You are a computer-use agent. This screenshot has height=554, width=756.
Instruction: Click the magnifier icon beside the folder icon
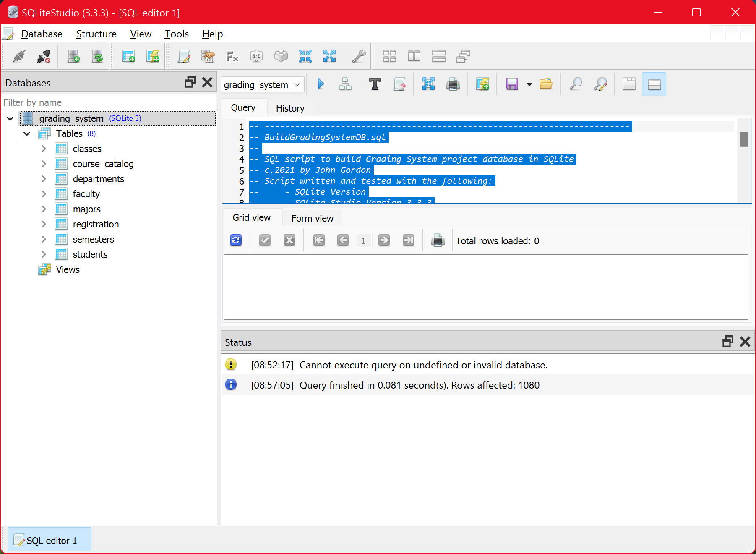[576, 84]
